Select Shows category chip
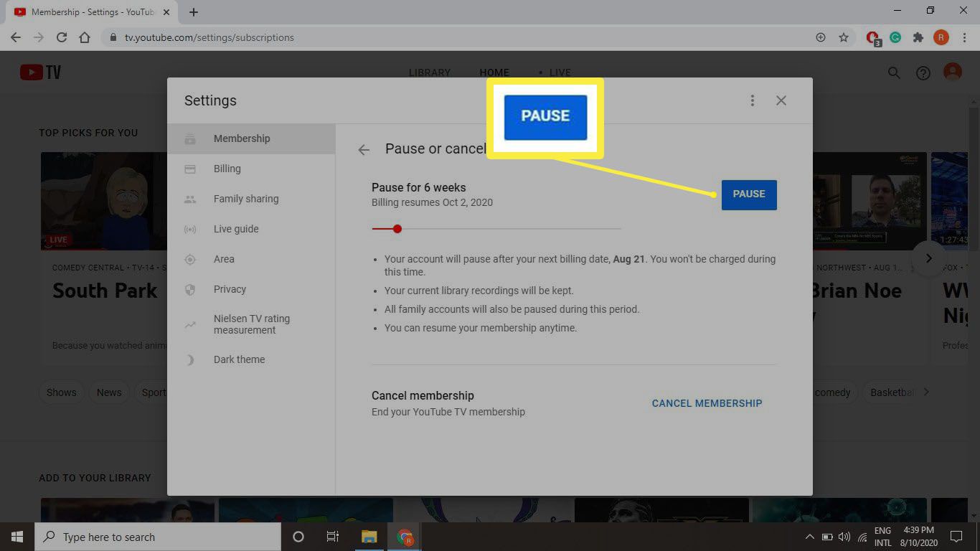980x551 pixels. point(62,392)
